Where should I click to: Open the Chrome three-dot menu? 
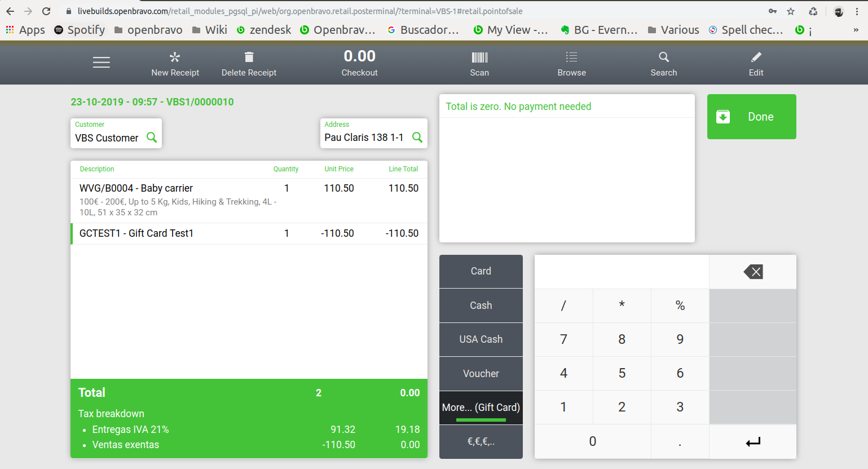(x=857, y=11)
